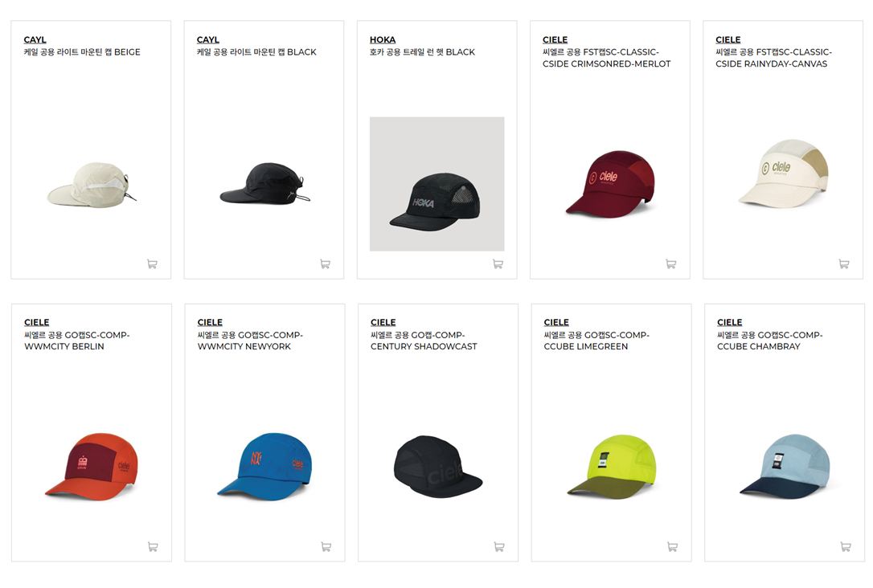Add HOKA trail run hat to cart

click(498, 263)
